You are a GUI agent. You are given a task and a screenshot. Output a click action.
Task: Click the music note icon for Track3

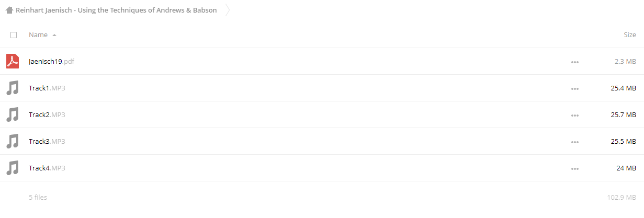13,141
